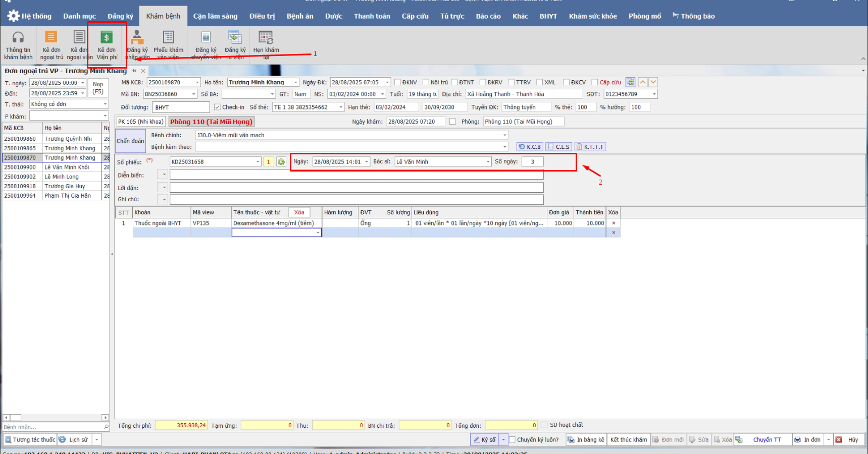This screenshot has height=454, width=868.
Task: Click green refresh icon beside Số phiếu
Action: pyautogui.click(x=281, y=162)
